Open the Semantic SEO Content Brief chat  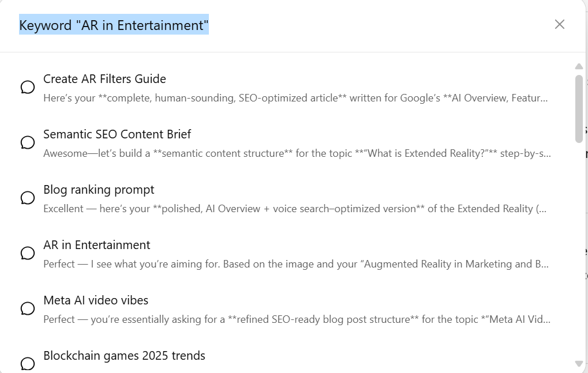point(117,134)
